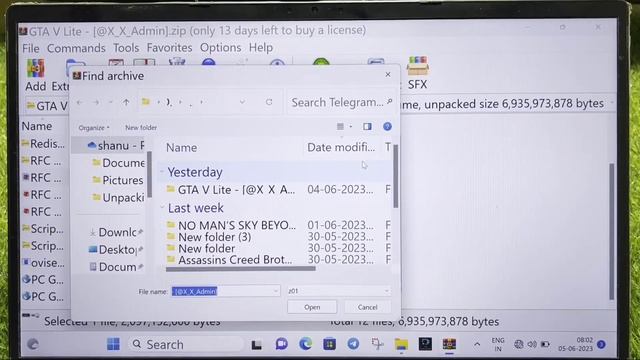Select the NO MAN'S SKY BEYO... folder
The height and width of the screenshot is (360, 640).
[x=278, y=225]
